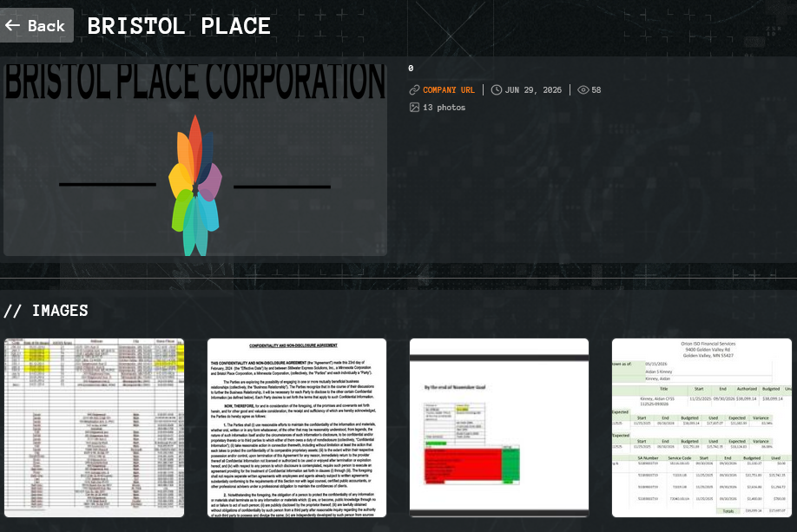Click the eye views icon beside 58
The image size is (797, 532).
pyautogui.click(x=583, y=90)
